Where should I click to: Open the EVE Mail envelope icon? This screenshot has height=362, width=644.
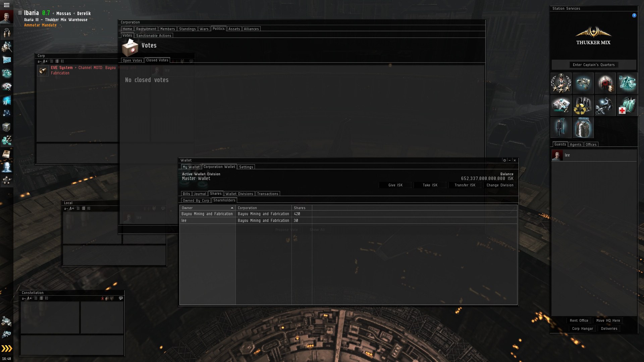[7, 60]
